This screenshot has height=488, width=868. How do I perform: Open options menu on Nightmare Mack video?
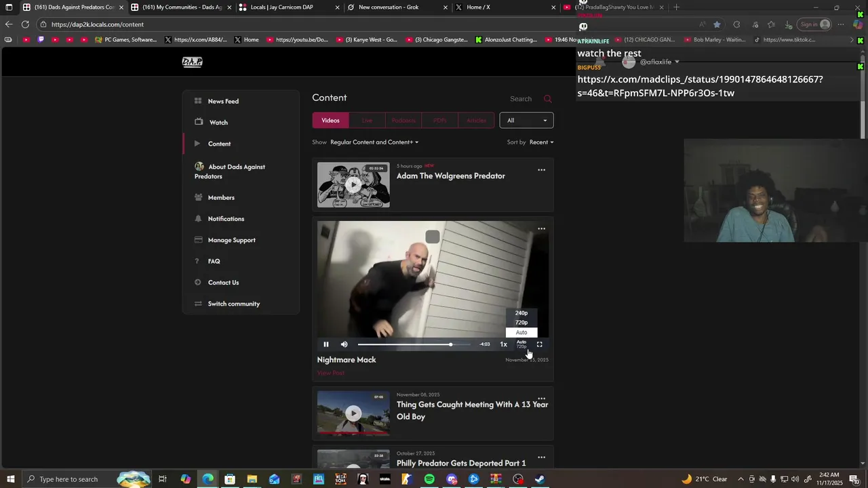(541, 229)
